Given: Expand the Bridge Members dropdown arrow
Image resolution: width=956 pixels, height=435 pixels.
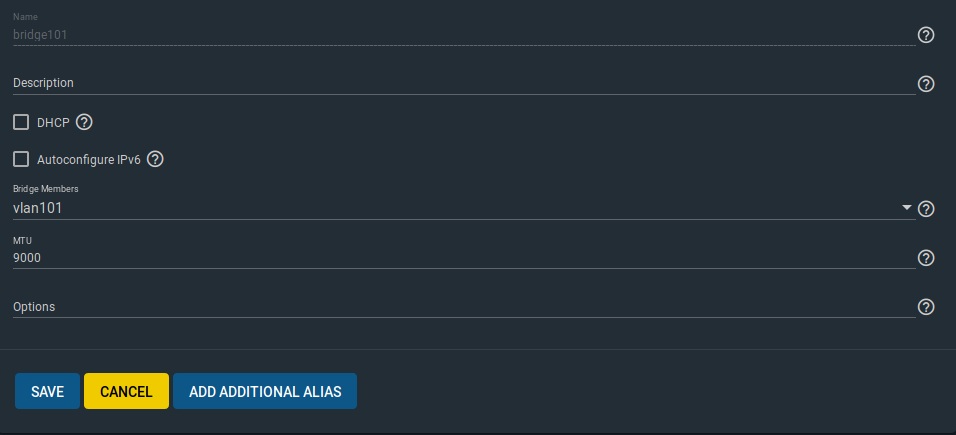Looking at the screenshot, I should tap(907, 208).
